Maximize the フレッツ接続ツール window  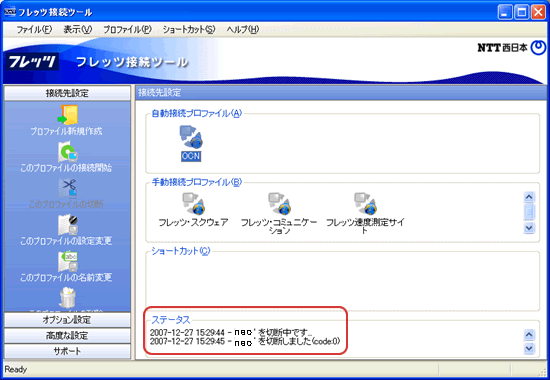coord(522,13)
